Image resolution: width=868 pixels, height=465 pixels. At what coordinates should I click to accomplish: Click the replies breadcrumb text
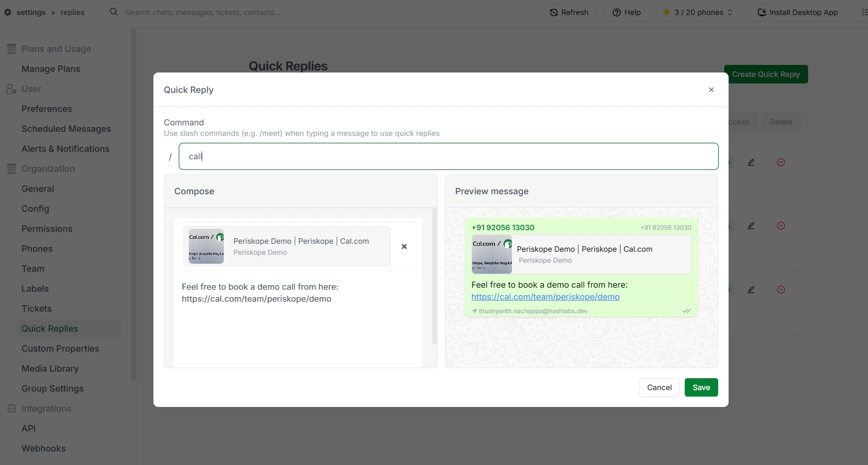72,12
